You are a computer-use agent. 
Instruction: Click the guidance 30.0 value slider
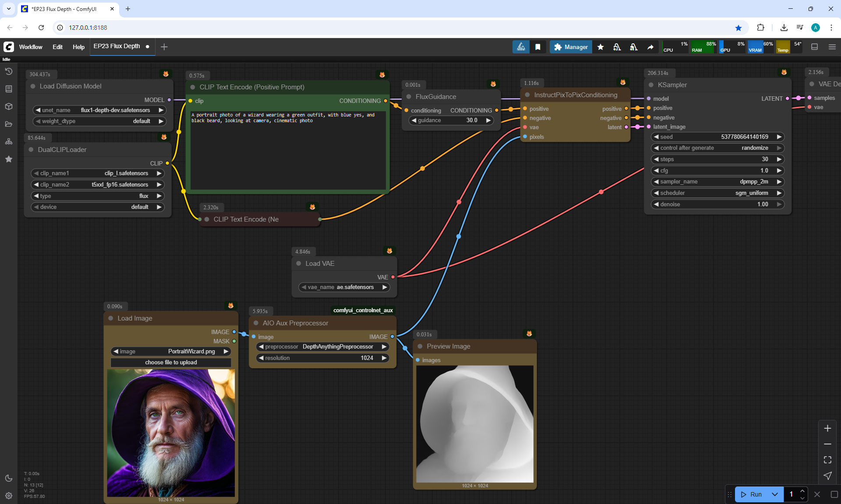[x=451, y=120]
